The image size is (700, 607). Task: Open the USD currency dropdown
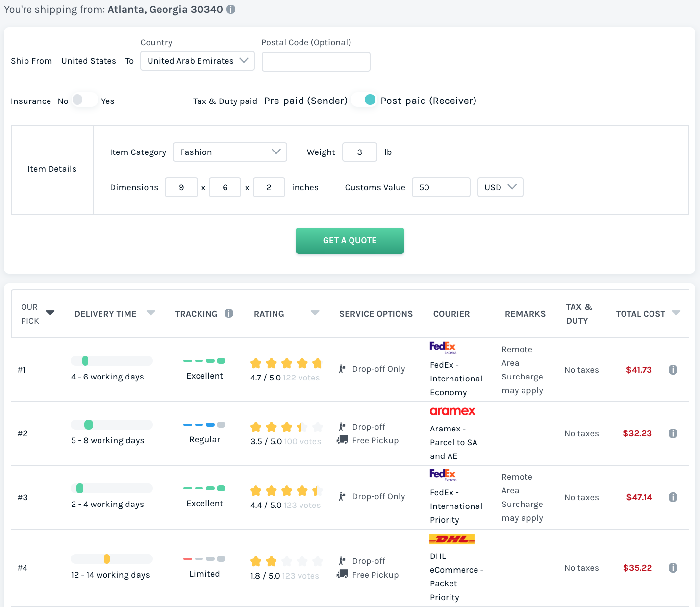click(x=500, y=187)
